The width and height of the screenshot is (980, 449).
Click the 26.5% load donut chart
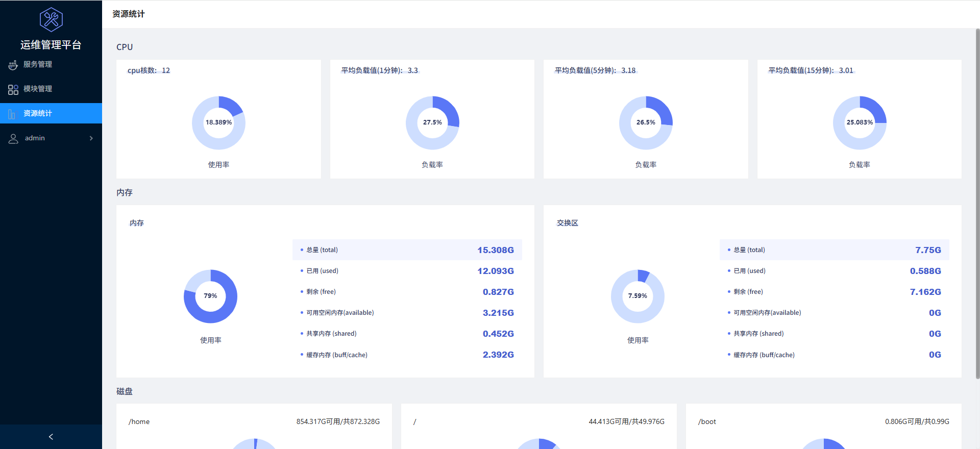coord(646,122)
